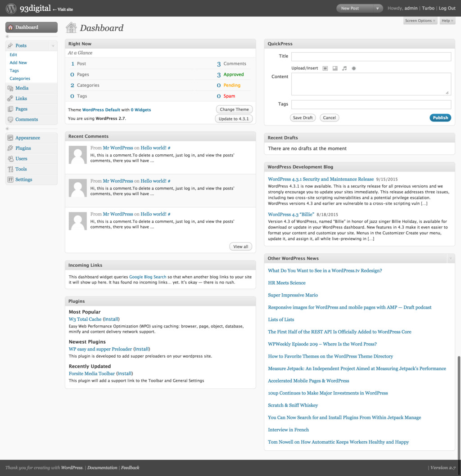Collapse the Posts submenu with its arrow

click(x=53, y=46)
